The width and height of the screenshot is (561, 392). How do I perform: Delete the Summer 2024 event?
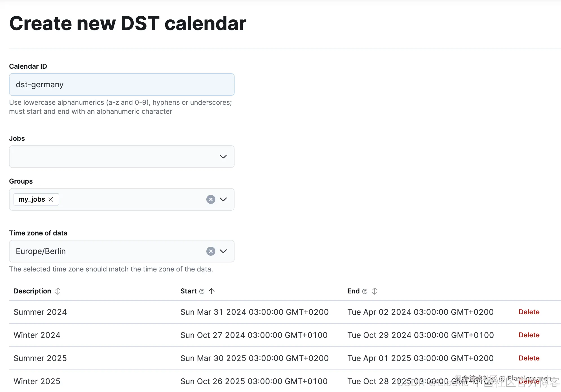(529, 312)
